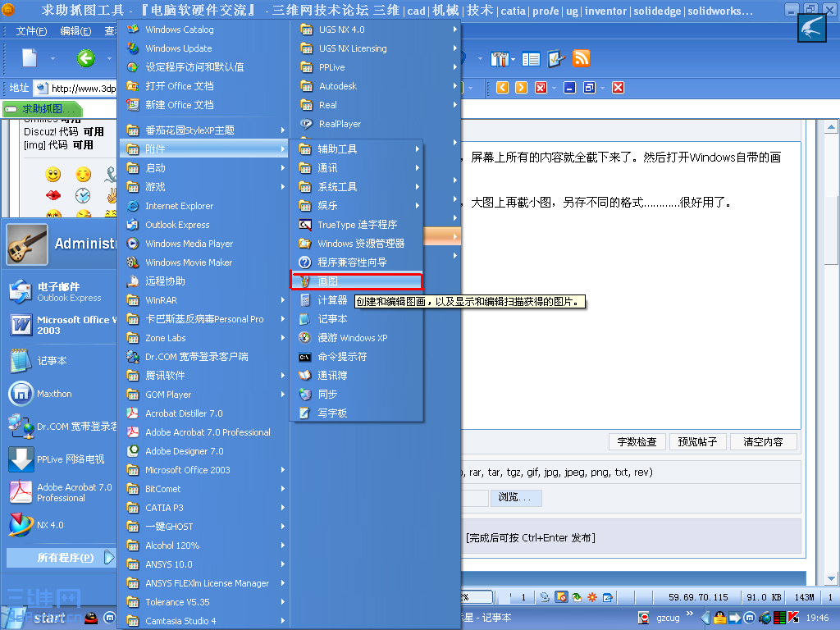Open 程序兼容性向导 wizard icon
The height and width of the screenshot is (630, 840).
point(305,262)
